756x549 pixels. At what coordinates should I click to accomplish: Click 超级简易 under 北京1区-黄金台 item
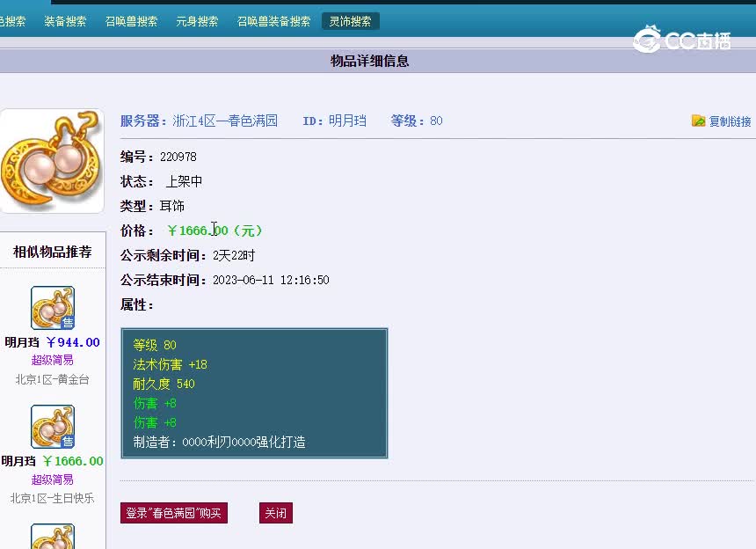click(x=52, y=360)
